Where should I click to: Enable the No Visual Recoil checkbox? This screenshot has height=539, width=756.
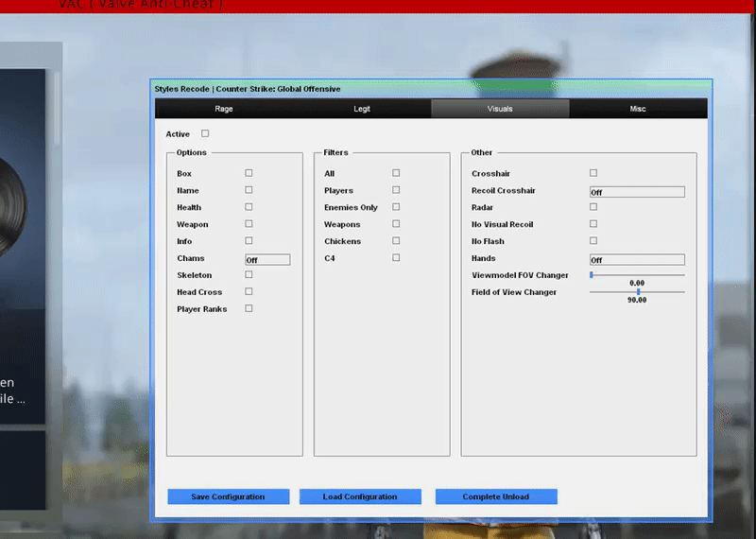pyautogui.click(x=593, y=223)
